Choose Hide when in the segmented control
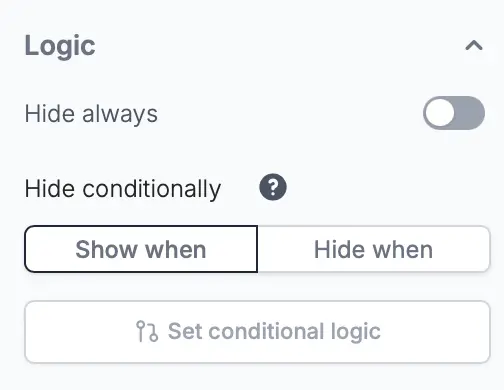504x390 pixels. [374, 249]
